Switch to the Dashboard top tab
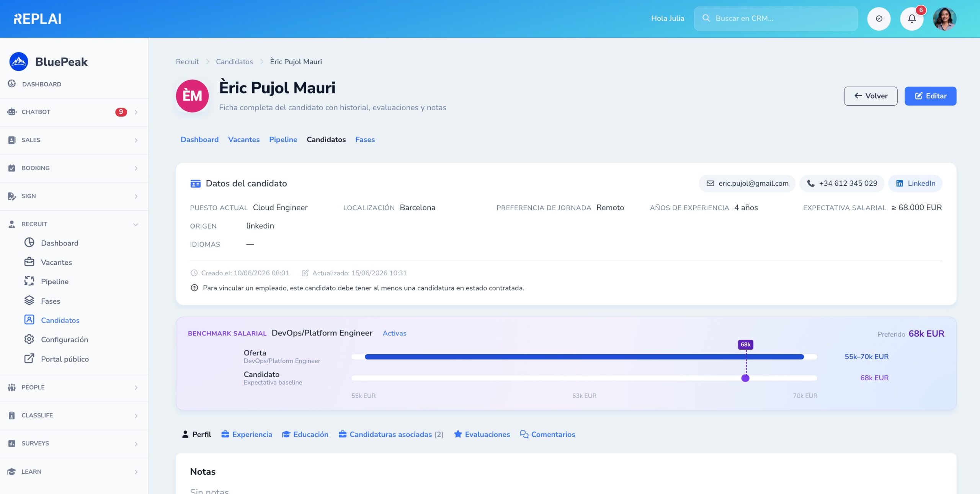Screen dimensions: 980x494 [x=199, y=139]
